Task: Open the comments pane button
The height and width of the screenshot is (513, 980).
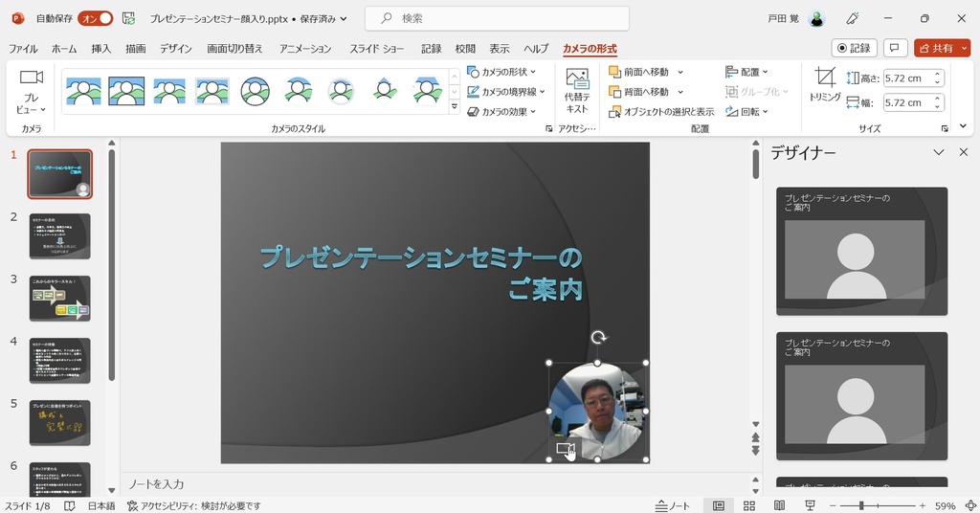Action: pyautogui.click(x=895, y=48)
